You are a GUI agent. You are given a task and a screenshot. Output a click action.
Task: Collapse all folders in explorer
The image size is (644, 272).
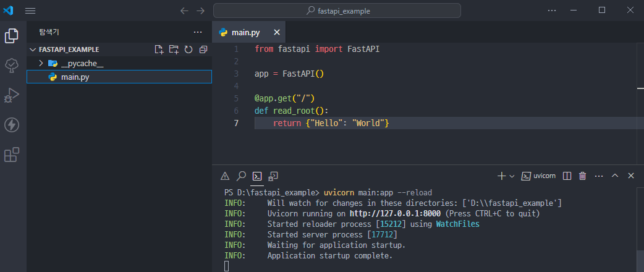[203, 49]
